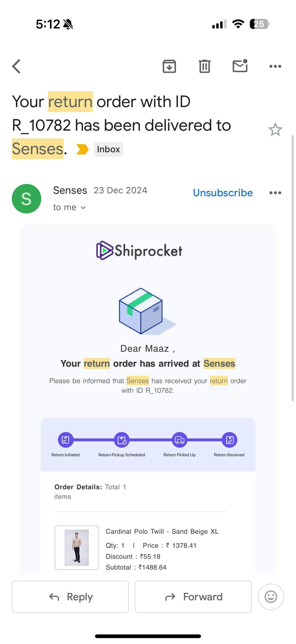Image resolution: width=296 pixels, height=644 pixels.
Task: Click the Shiprocket logo
Action: (x=139, y=250)
